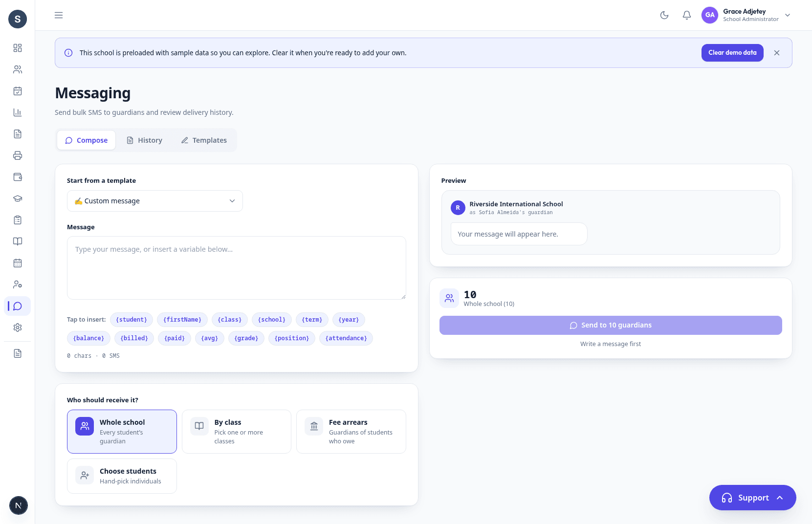812x524 pixels.
Task: Switch to the Templates tab
Action: pos(204,140)
